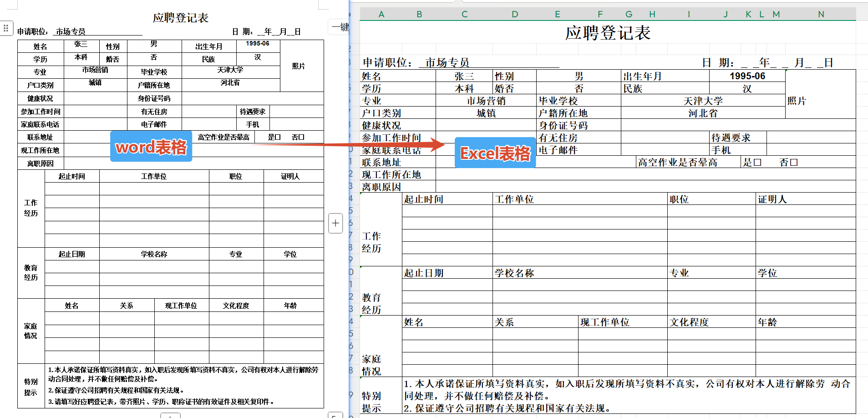Click the partially visible button at bottom left

click(x=170, y=415)
